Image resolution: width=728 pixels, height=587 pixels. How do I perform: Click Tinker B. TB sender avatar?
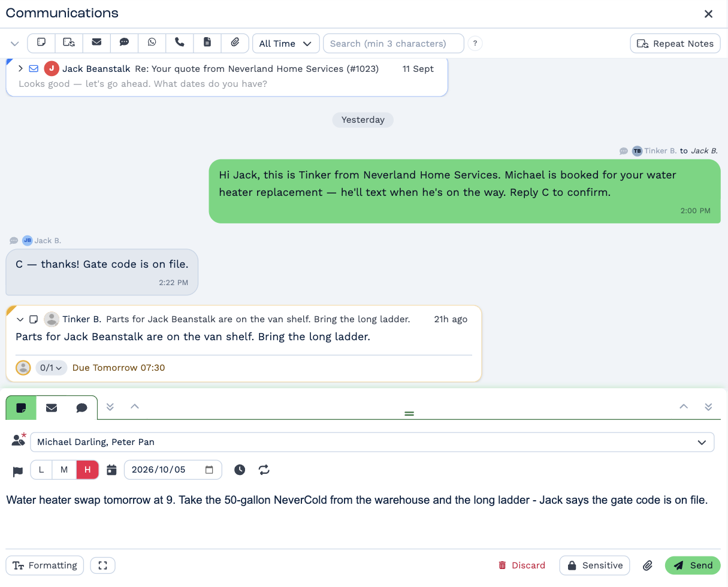click(637, 151)
